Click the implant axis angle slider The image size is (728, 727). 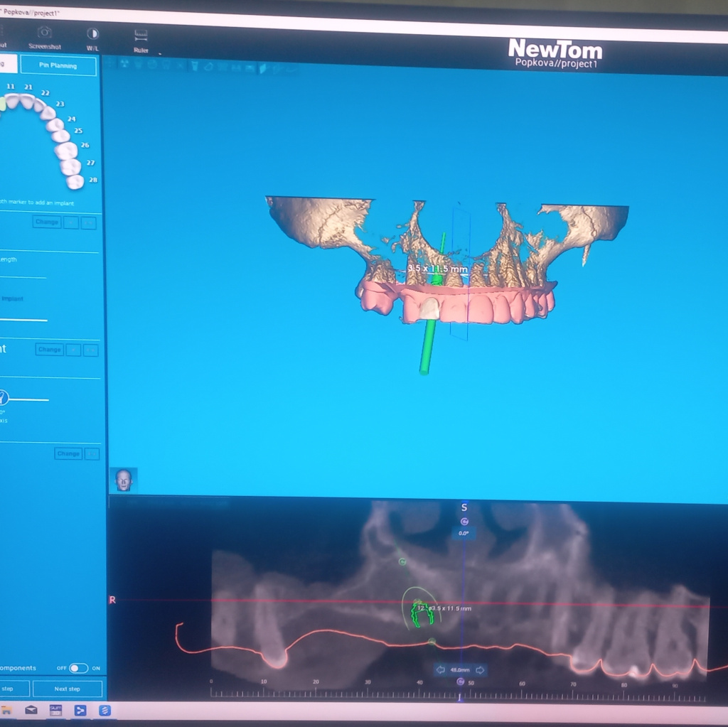tap(4, 399)
